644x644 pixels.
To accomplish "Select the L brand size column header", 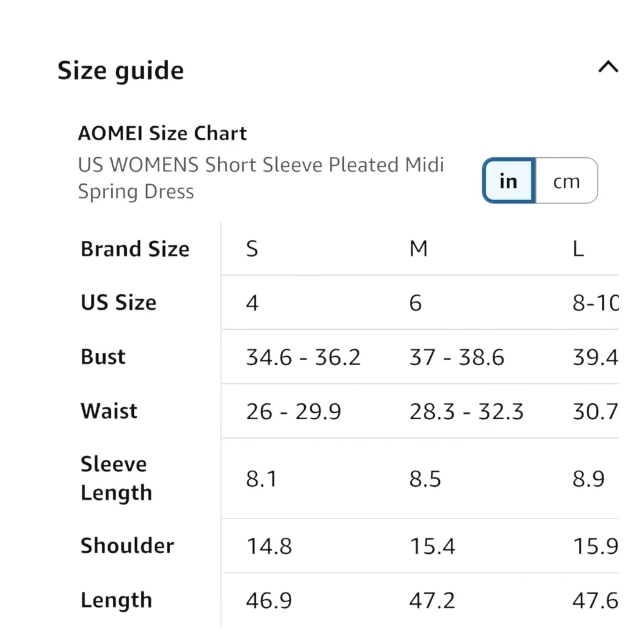I will pyautogui.click(x=578, y=249).
